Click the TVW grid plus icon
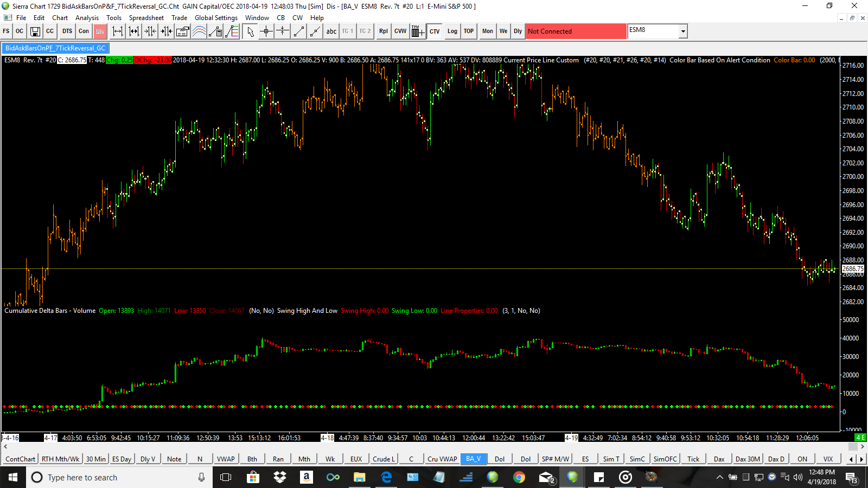The width and height of the screenshot is (868, 488). pos(418,31)
